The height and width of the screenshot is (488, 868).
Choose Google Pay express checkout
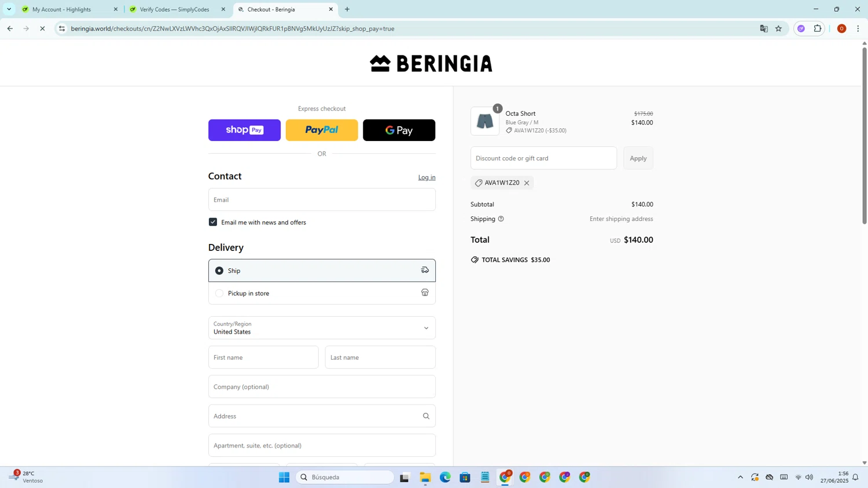point(399,130)
